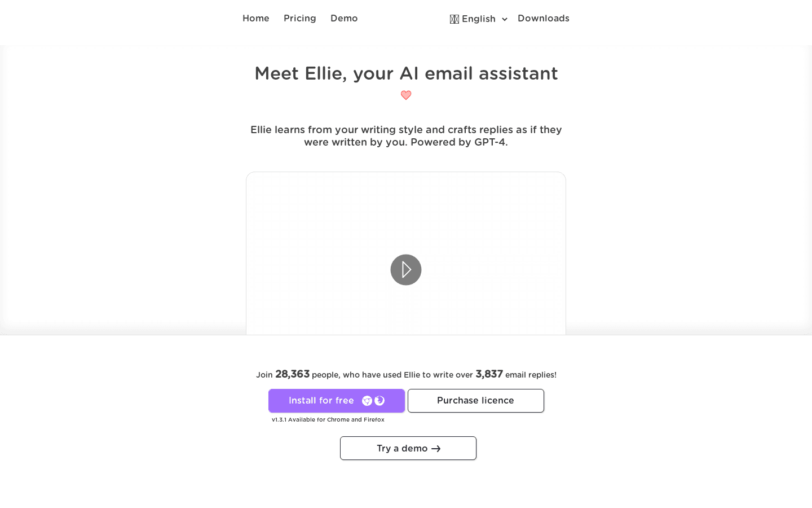Viewport: 812px width, 508px height.
Task: Click the Try a demo text
Action: 402,449
